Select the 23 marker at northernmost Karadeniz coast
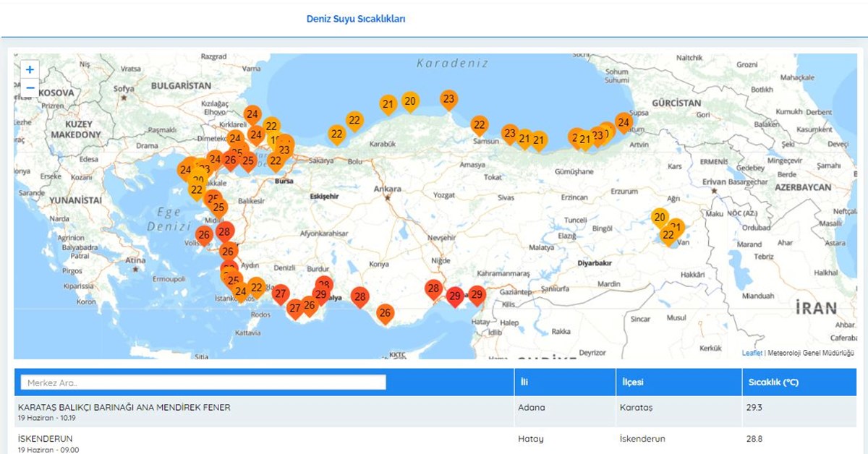Image resolution: width=868 pixels, height=454 pixels. pyautogui.click(x=448, y=100)
